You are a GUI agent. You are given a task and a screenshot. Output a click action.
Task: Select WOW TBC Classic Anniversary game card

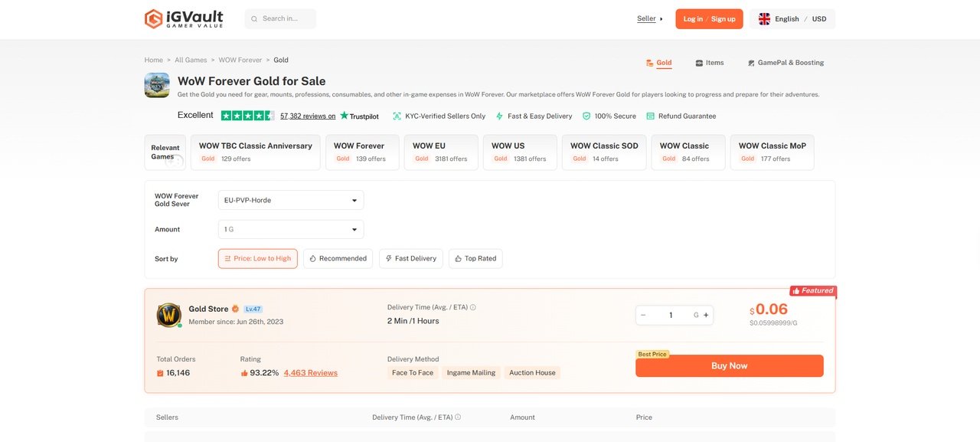pos(256,152)
